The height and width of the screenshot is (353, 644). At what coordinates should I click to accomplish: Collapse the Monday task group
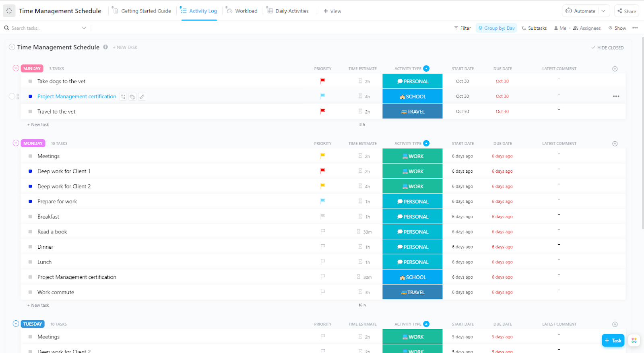click(x=16, y=143)
